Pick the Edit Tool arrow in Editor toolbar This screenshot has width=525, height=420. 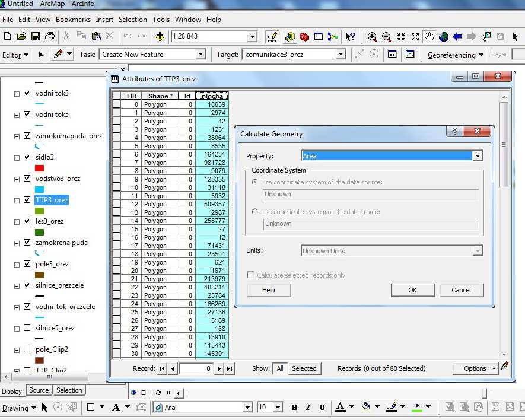tap(41, 54)
